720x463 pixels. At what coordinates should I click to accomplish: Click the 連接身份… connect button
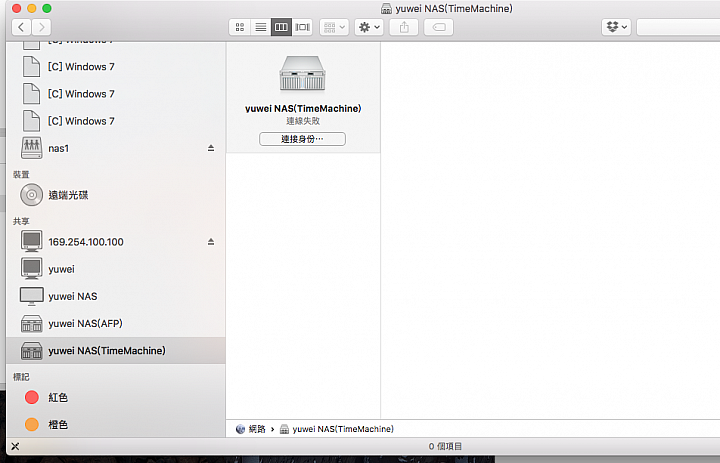(x=302, y=139)
